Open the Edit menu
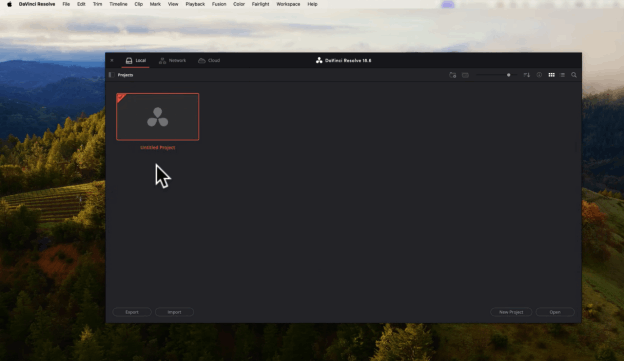This screenshot has height=362, width=624. click(x=81, y=4)
